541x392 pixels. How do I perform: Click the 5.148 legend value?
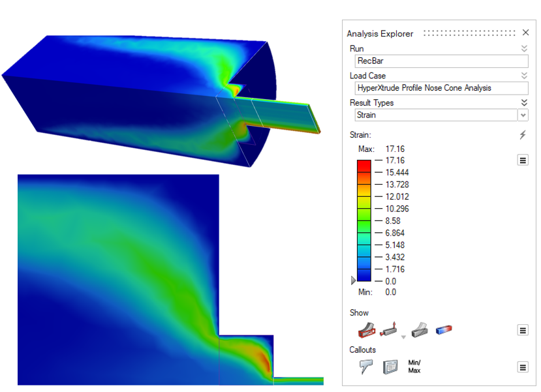[395, 245]
